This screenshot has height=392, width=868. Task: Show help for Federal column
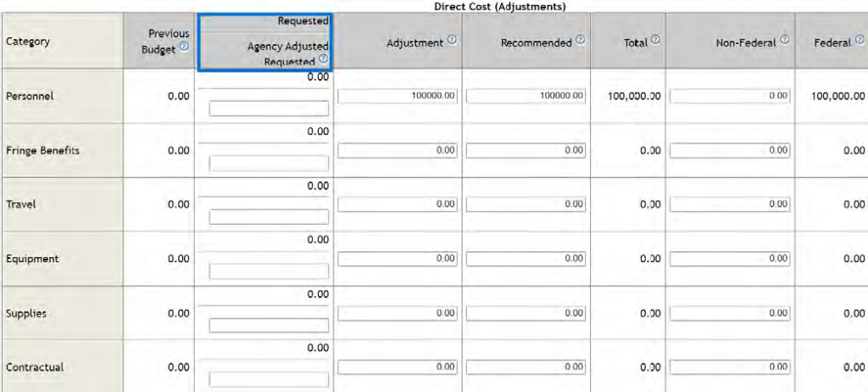point(860,40)
